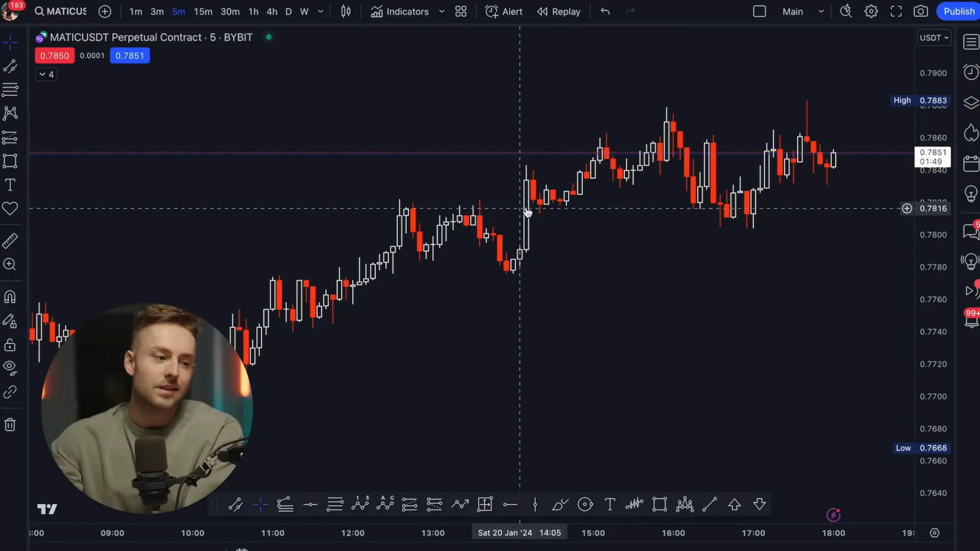Toggle magnet mode
This screenshot has width=980, height=551.
click(x=10, y=297)
